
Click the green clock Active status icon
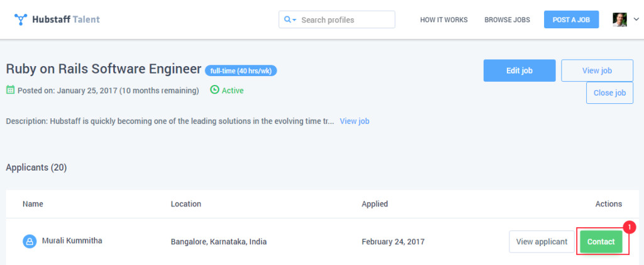coord(214,90)
